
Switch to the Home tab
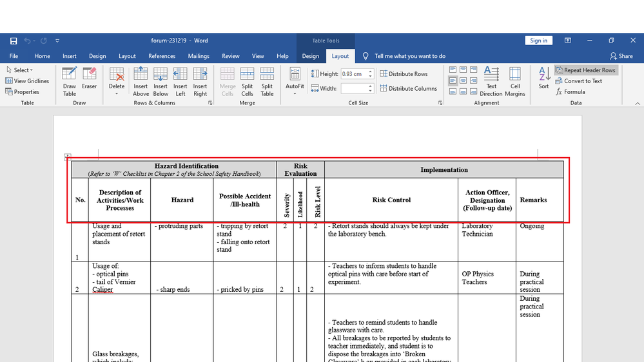click(42, 56)
